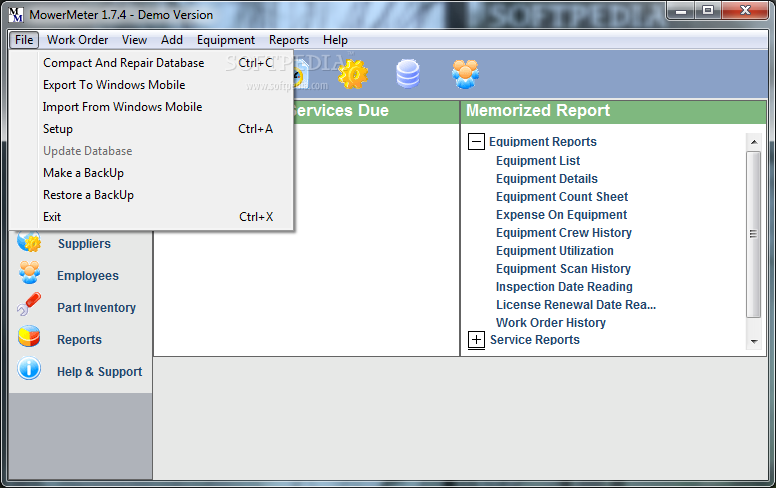Open Part Inventory in the sidebar

pyautogui.click(x=97, y=308)
